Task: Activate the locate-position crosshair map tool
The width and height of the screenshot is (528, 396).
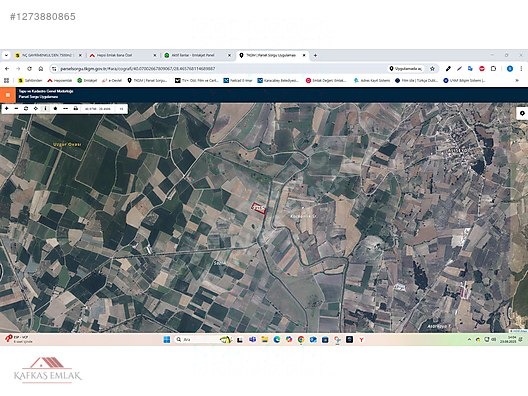Action: (x=36, y=109)
